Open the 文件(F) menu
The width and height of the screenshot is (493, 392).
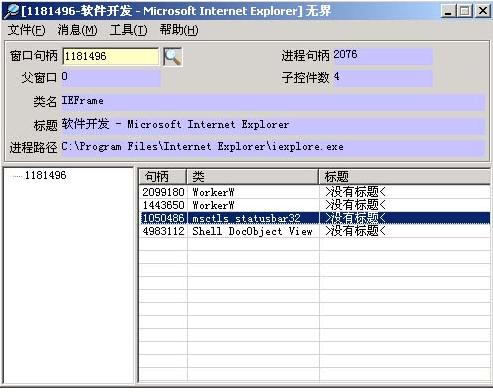(x=26, y=30)
